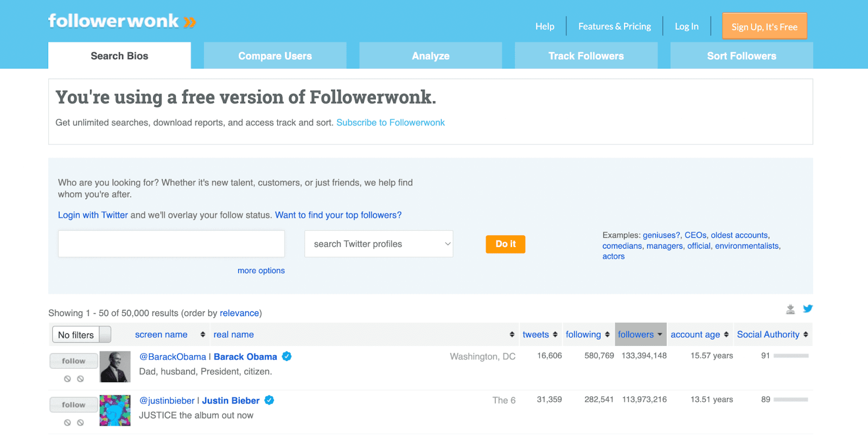The image size is (868, 435).
Task: Open the @BarackObama screen name link
Action: click(173, 357)
